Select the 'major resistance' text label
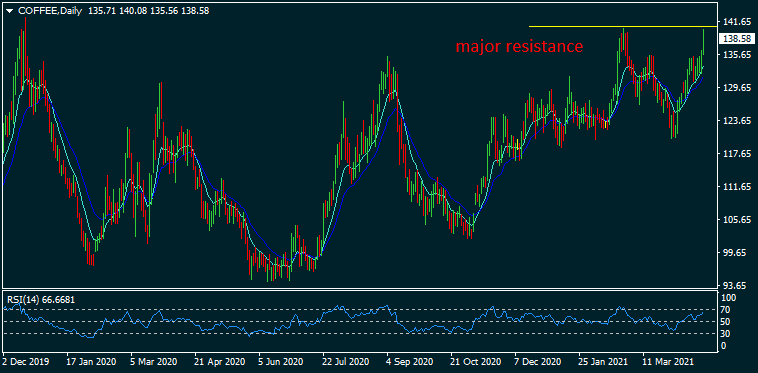Viewport: 758px width, 373px height. tap(519, 47)
